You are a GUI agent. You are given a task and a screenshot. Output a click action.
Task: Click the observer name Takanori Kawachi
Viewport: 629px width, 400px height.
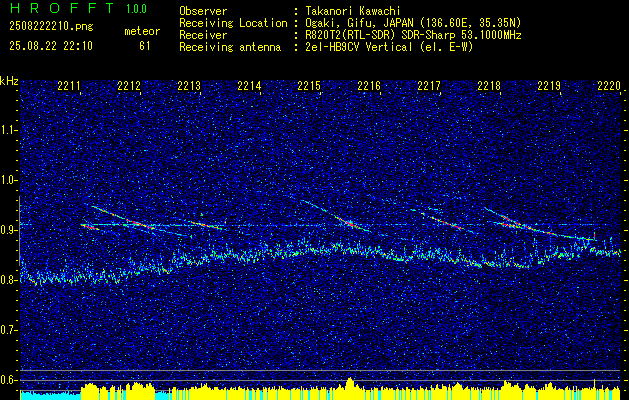[x=353, y=11]
